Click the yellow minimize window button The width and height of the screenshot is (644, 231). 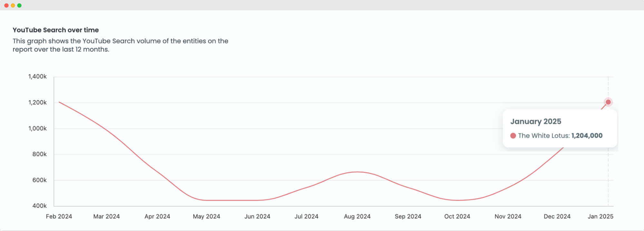coord(13,5)
